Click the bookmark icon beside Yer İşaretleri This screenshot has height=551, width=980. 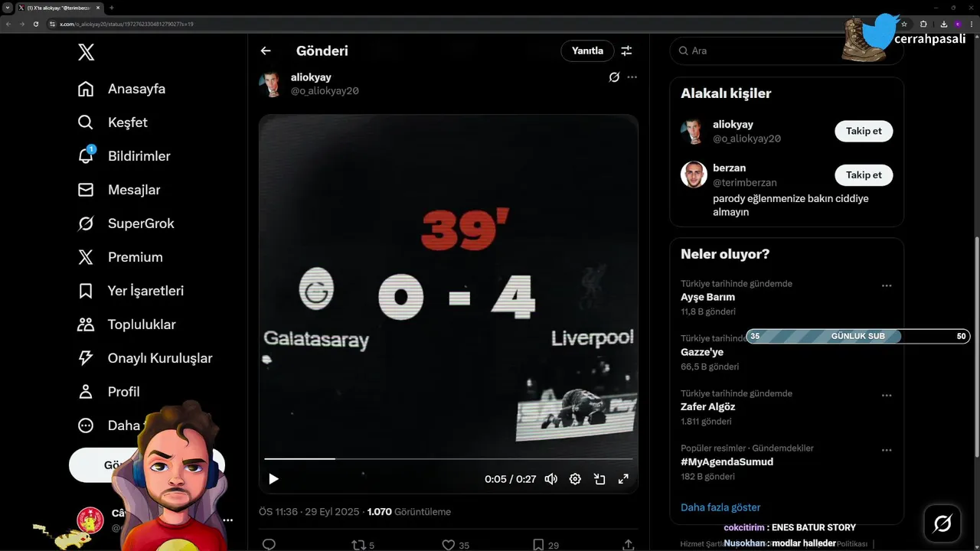click(x=86, y=291)
